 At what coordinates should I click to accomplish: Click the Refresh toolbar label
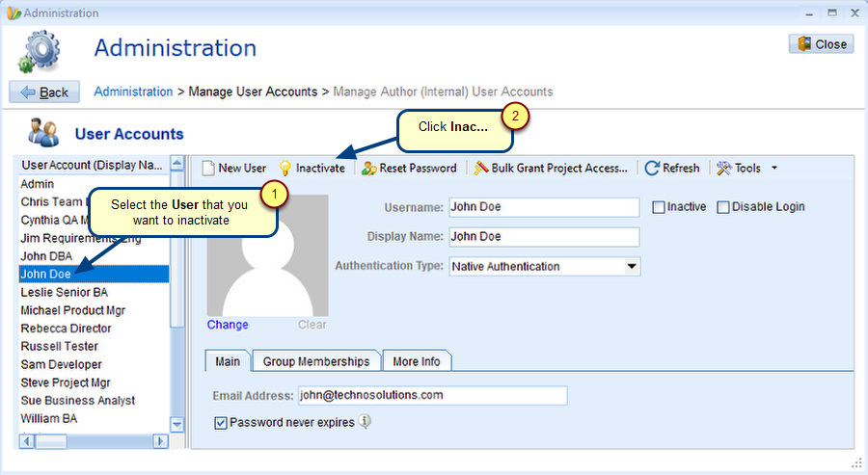pyautogui.click(x=681, y=168)
